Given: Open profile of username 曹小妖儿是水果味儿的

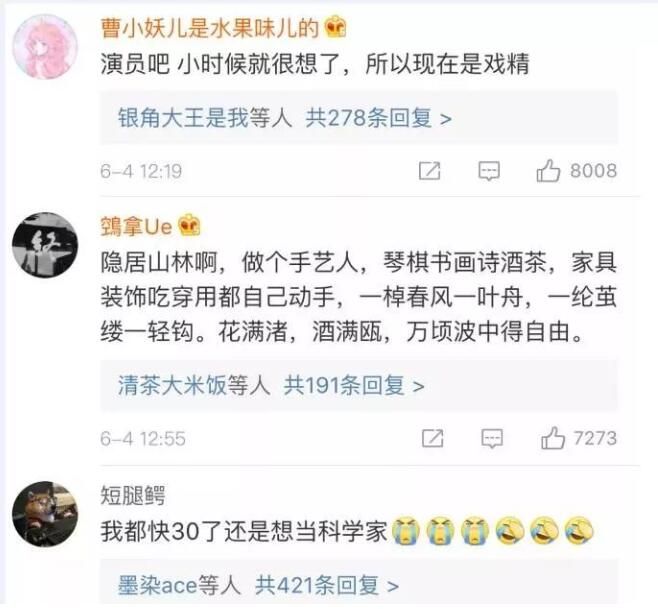Looking at the screenshot, I should coord(210,29).
